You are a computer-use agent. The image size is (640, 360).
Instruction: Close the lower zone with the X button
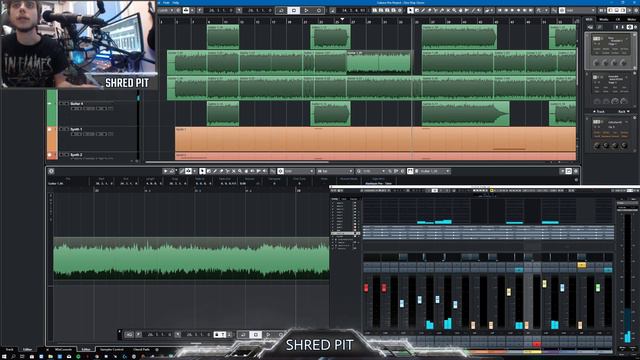(47, 350)
